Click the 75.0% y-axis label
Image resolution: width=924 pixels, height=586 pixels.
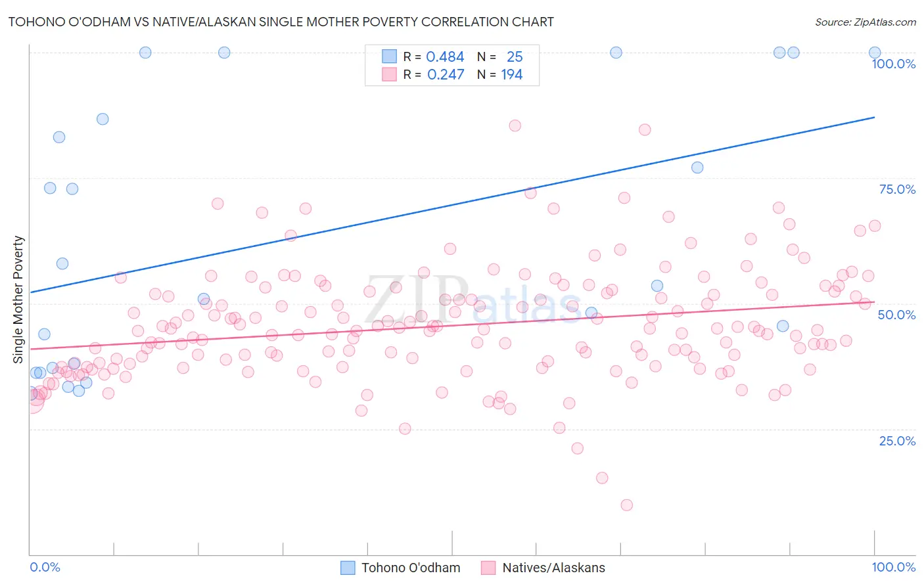click(x=897, y=189)
